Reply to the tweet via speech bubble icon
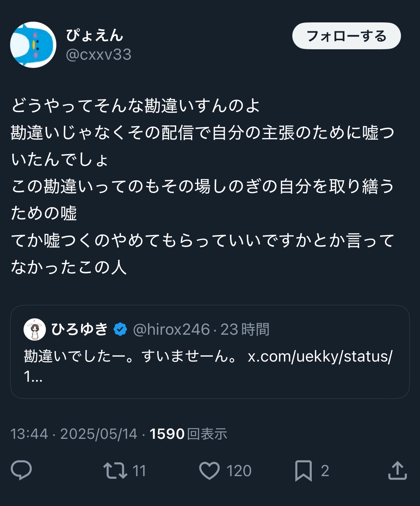The image size is (420, 506). click(21, 470)
